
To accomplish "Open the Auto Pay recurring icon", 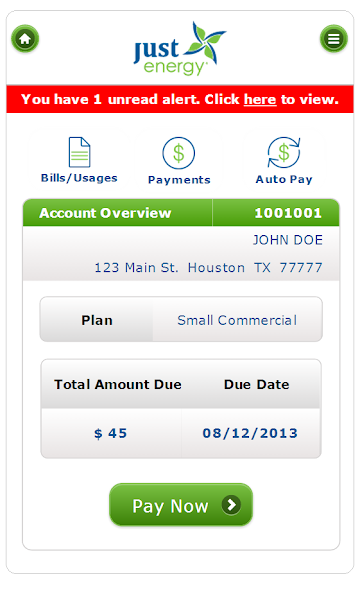I will pos(284,153).
